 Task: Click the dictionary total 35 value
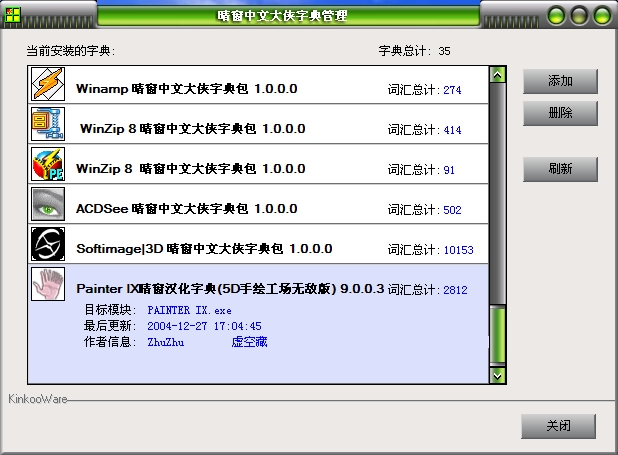444,51
